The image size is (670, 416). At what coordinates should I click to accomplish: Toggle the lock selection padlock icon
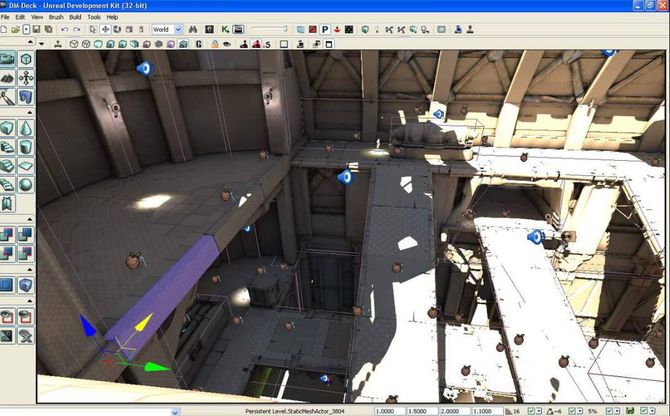[215, 44]
